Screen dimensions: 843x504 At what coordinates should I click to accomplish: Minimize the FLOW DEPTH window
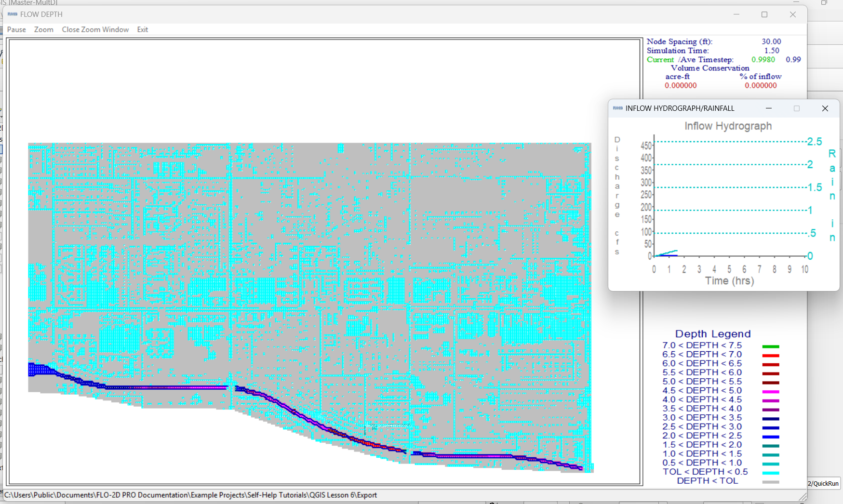(736, 14)
